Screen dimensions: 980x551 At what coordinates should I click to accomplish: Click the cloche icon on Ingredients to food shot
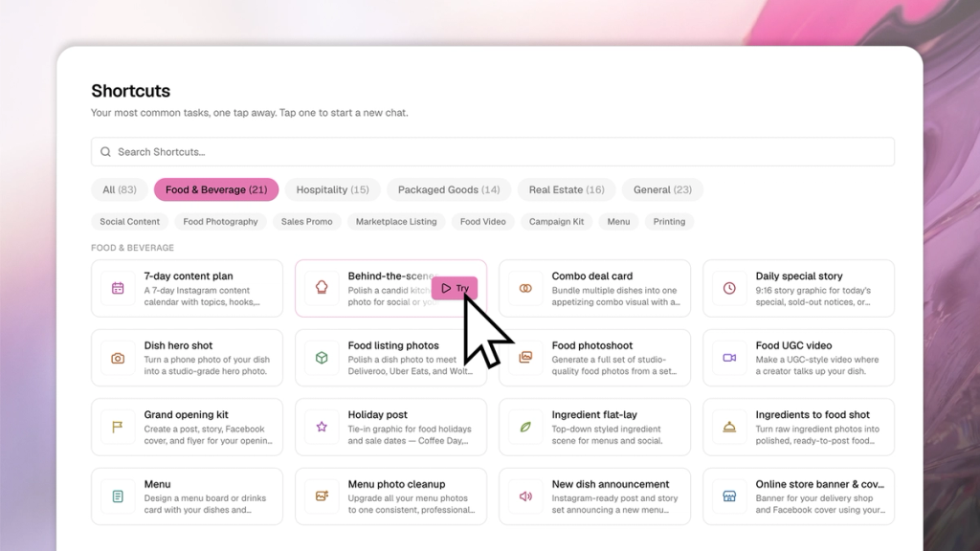point(729,428)
